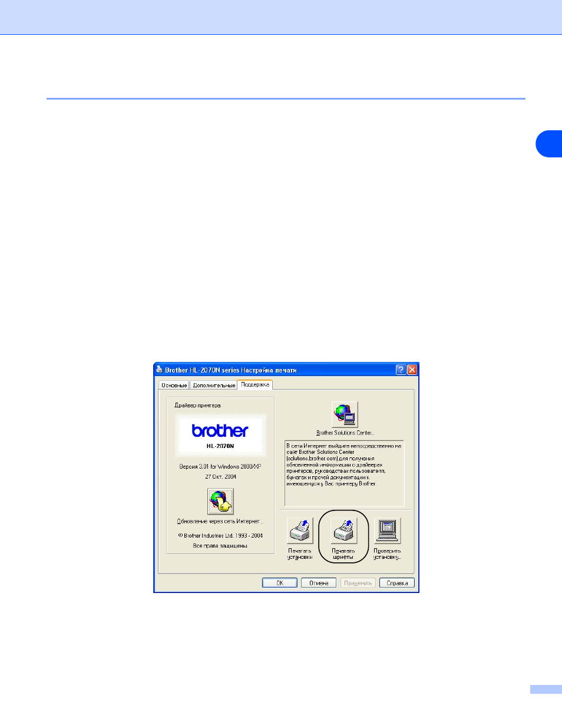Click the Версия 3.01 for Windows text
The image size is (562, 728).
click(220, 466)
